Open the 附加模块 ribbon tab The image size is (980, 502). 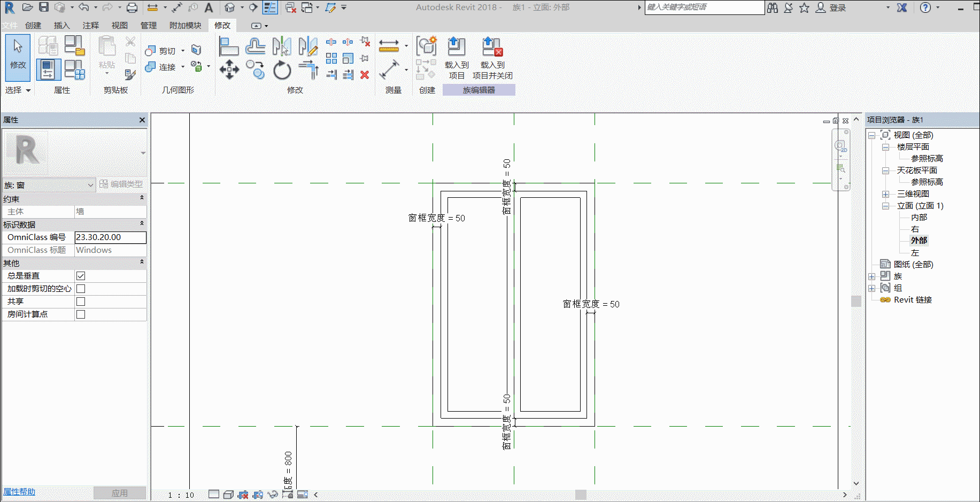(x=185, y=25)
